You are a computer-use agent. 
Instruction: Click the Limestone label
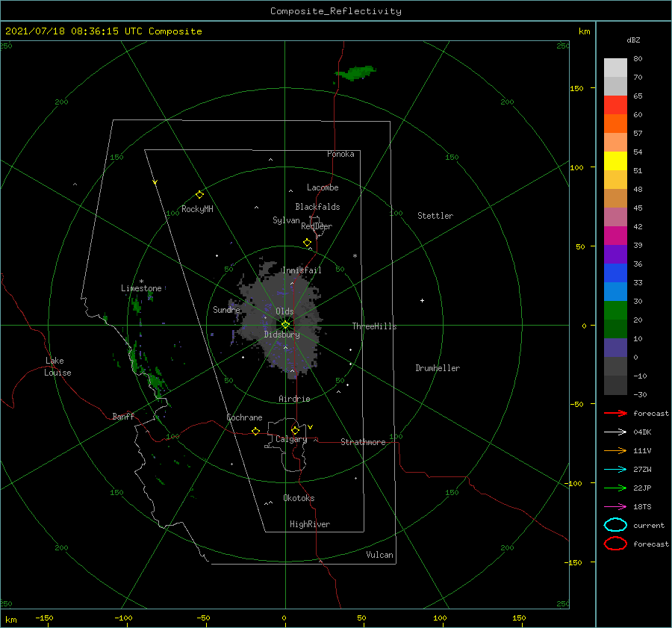(141, 288)
